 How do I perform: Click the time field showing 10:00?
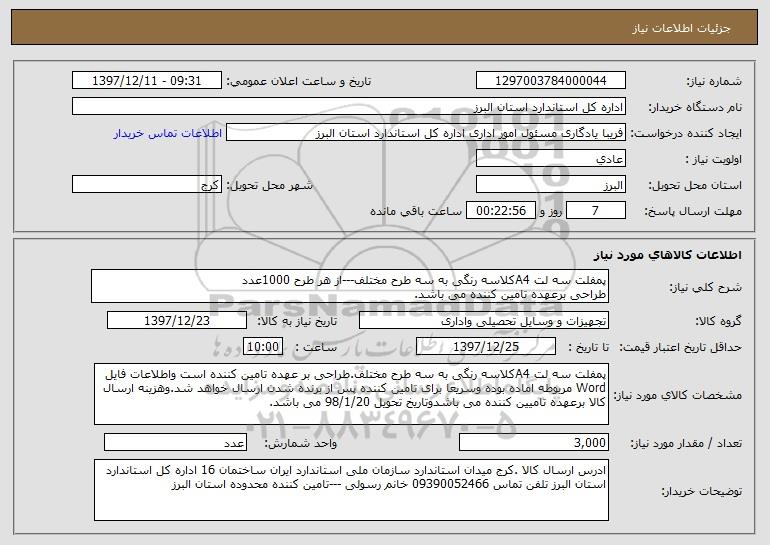(x=263, y=347)
